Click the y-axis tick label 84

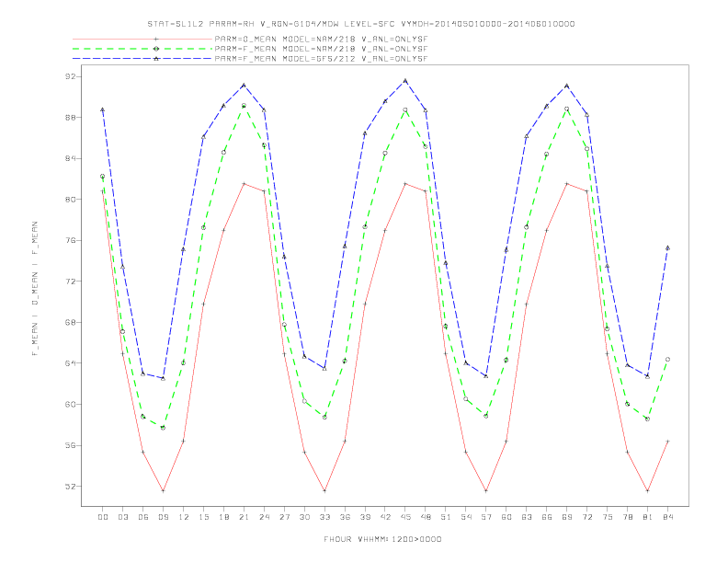coord(70,158)
